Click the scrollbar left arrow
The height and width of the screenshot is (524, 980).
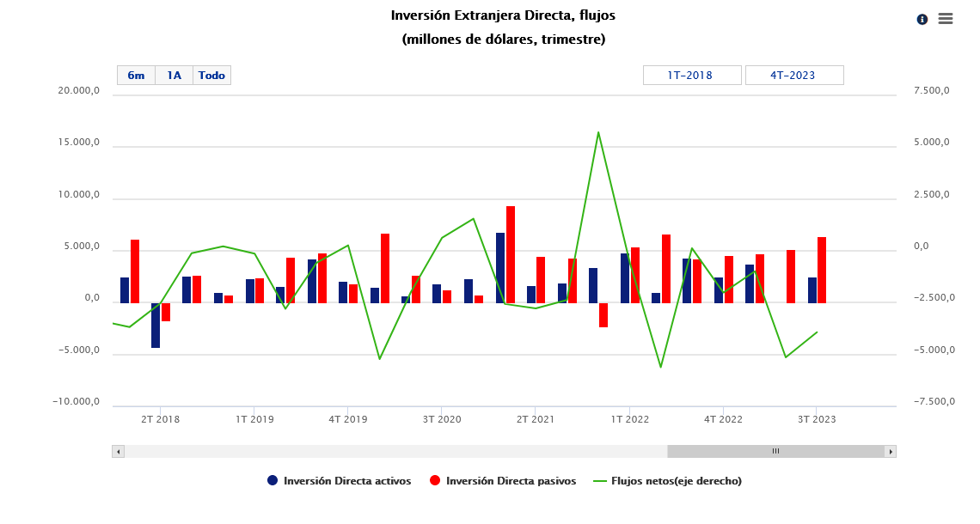(x=119, y=451)
